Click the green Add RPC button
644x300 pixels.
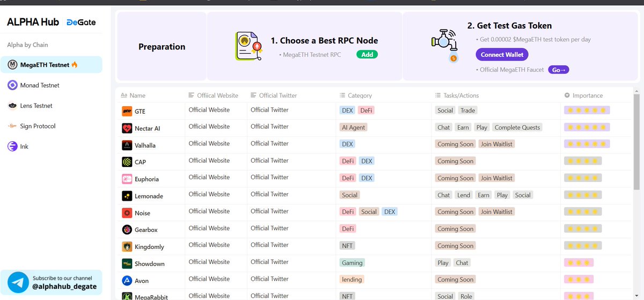[367, 55]
